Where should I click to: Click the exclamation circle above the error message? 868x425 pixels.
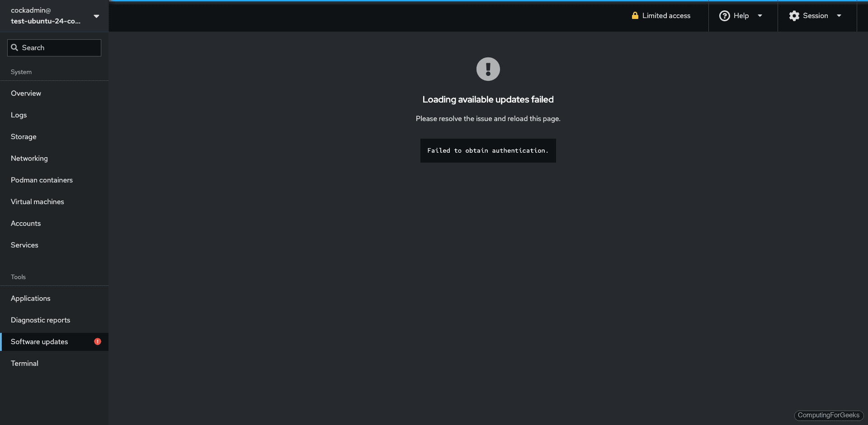pos(488,69)
